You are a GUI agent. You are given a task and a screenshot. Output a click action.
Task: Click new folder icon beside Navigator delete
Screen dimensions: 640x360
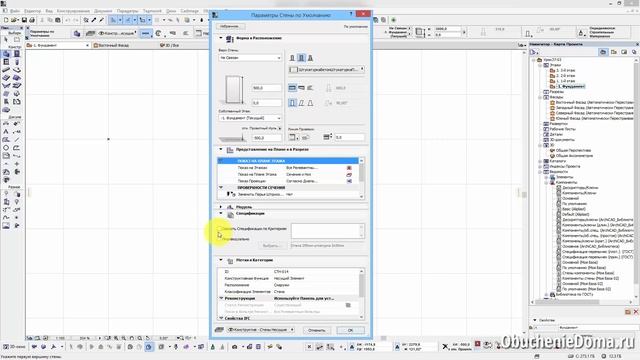click(x=628, y=312)
